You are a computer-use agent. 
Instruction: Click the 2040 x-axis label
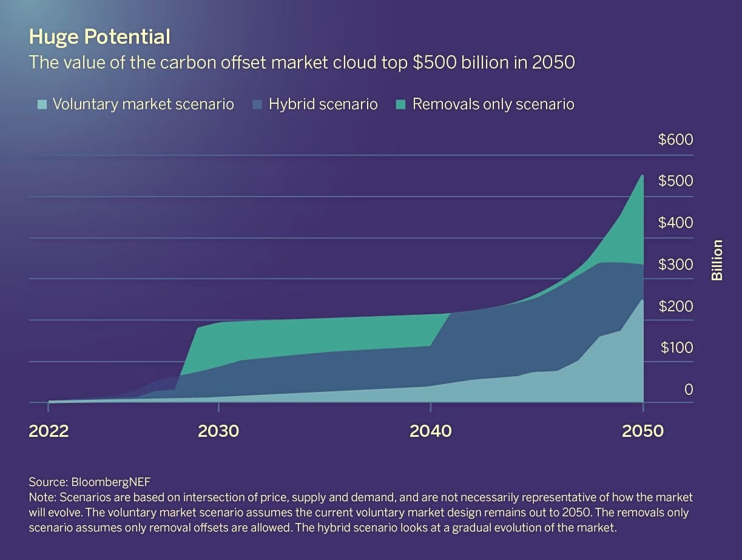[431, 431]
